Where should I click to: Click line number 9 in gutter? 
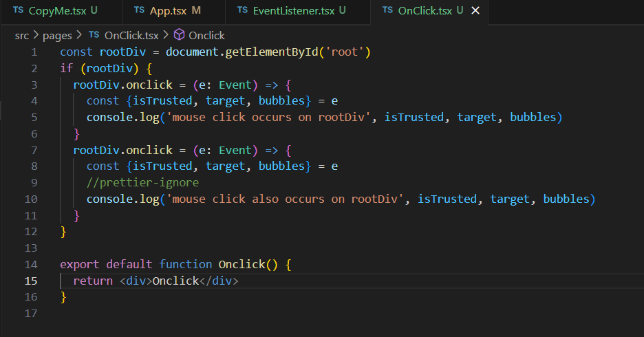click(x=34, y=183)
